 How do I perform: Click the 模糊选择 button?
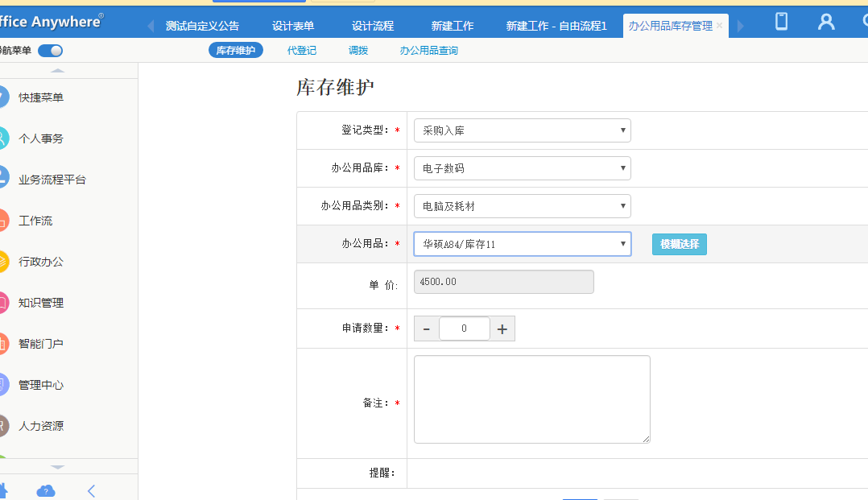679,244
